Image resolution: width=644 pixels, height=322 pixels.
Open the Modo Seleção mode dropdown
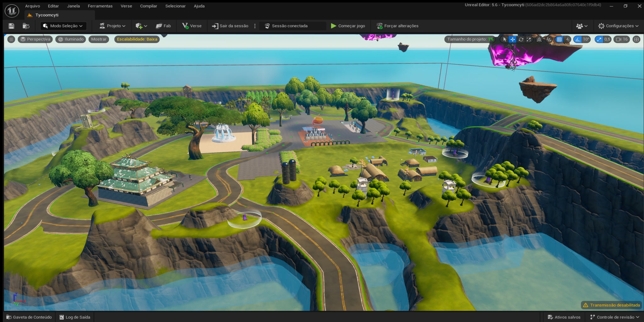point(63,26)
